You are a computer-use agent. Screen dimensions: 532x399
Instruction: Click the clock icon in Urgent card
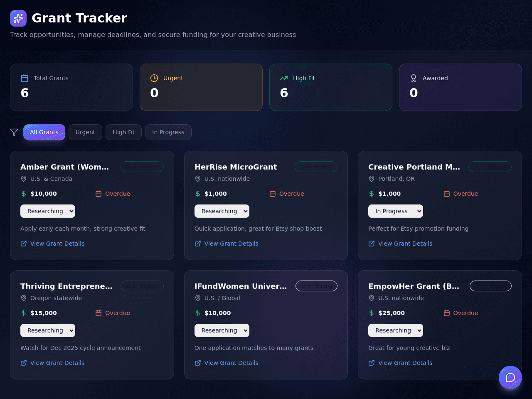pos(154,78)
